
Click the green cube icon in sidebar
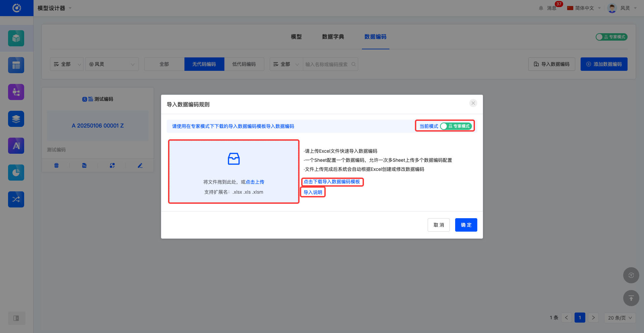tap(16, 38)
